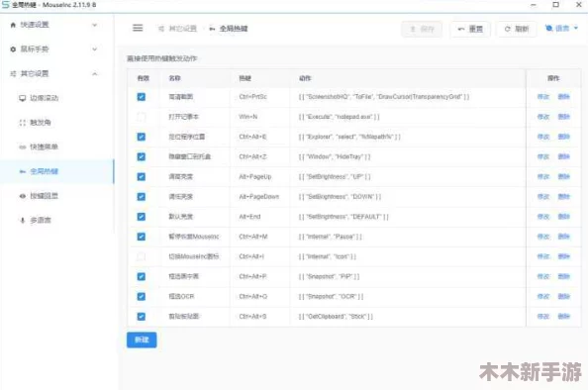This screenshot has width=588, height=390.
Task: Uncheck the Alt+PageDown hotkey checkbox
Action: pos(141,197)
